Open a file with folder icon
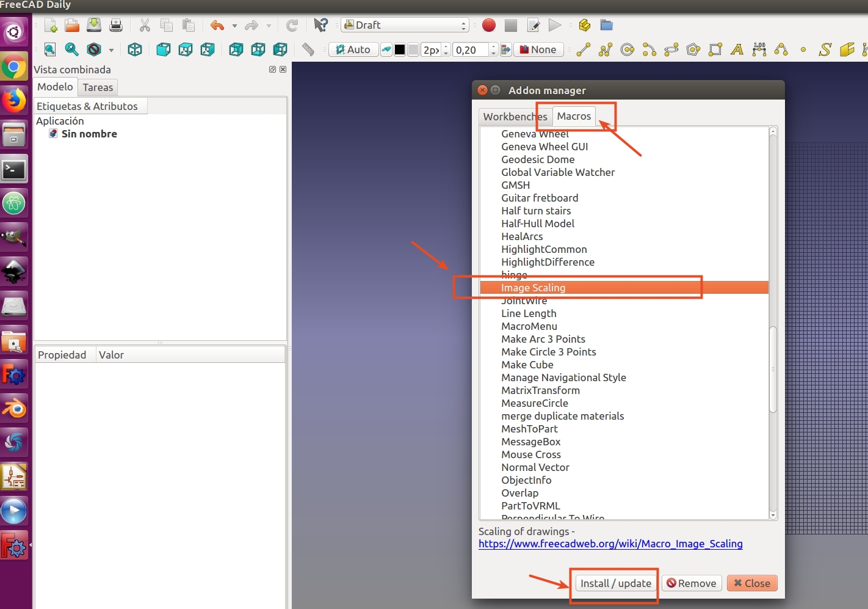The height and width of the screenshot is (609, 868). click(x=72, y=26)
